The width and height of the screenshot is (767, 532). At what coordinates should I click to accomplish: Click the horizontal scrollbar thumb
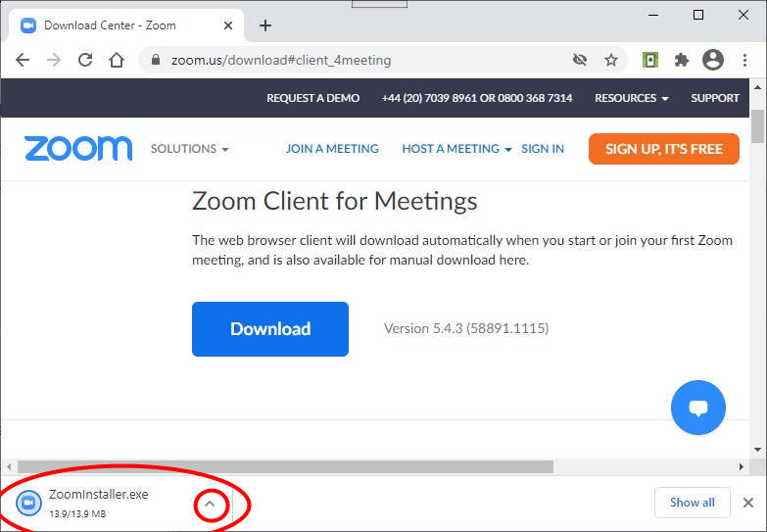[x=285, y=466]
